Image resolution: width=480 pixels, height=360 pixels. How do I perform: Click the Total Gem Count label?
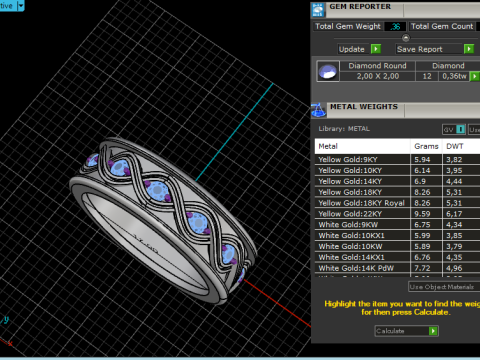tap(442, 26)
